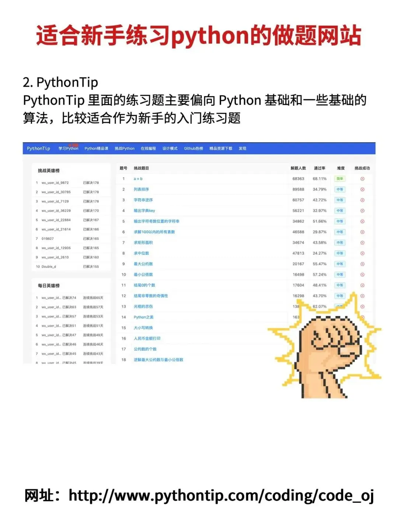
Task: Open the 字符串逆序 challenge link
Action: [x=143, y=200]
